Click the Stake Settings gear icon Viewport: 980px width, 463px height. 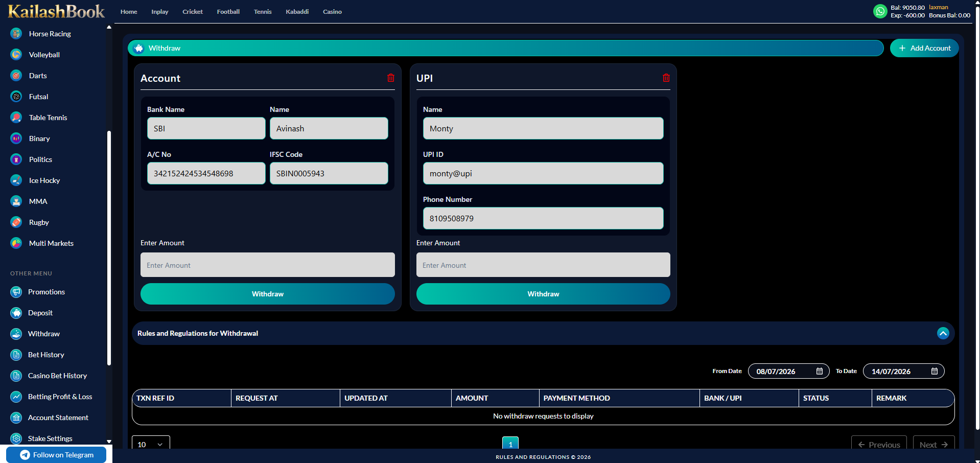coord(16,438)
